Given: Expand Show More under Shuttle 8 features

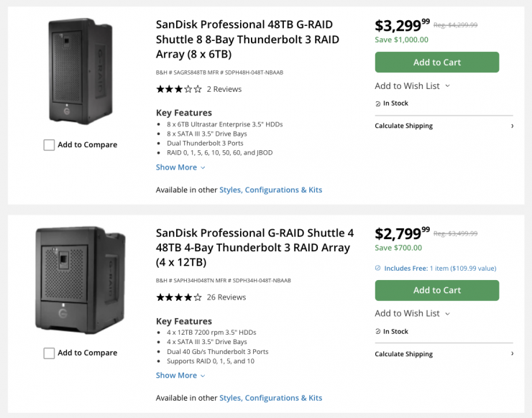Looking at the screenshot, I should [180, 167].
